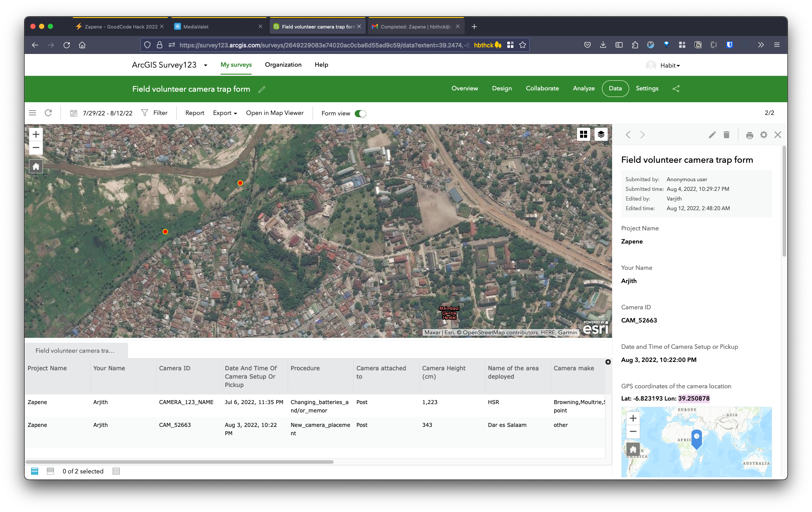Open the Collaborate tab

pyautogui.click(x=542, y=88)
